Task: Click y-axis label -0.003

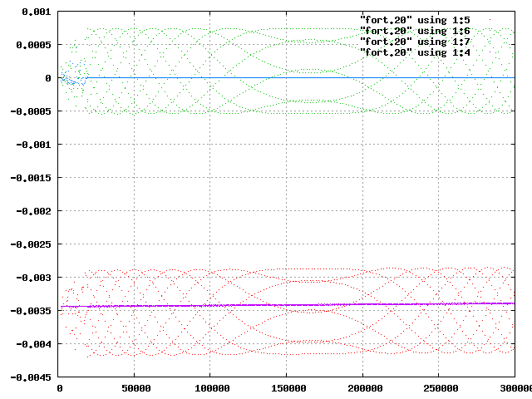Action: point(33,278)
